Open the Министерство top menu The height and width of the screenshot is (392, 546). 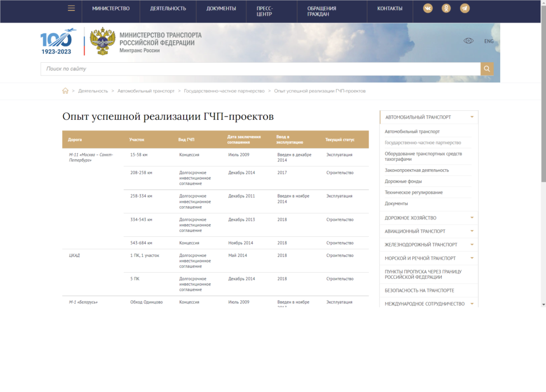click(x=111, y=8)
